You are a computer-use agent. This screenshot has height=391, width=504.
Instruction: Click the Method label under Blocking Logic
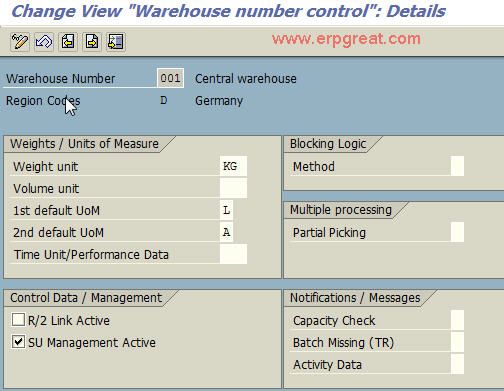point(314,166)
